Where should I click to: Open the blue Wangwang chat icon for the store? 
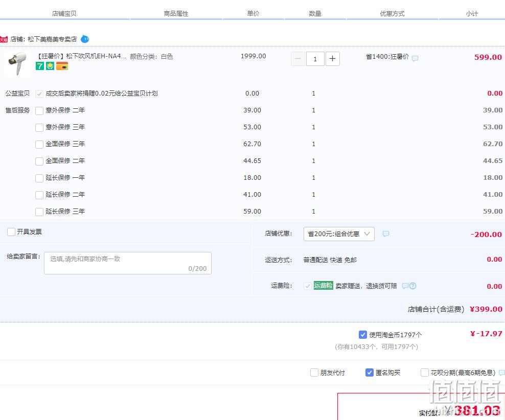[85, 39]
